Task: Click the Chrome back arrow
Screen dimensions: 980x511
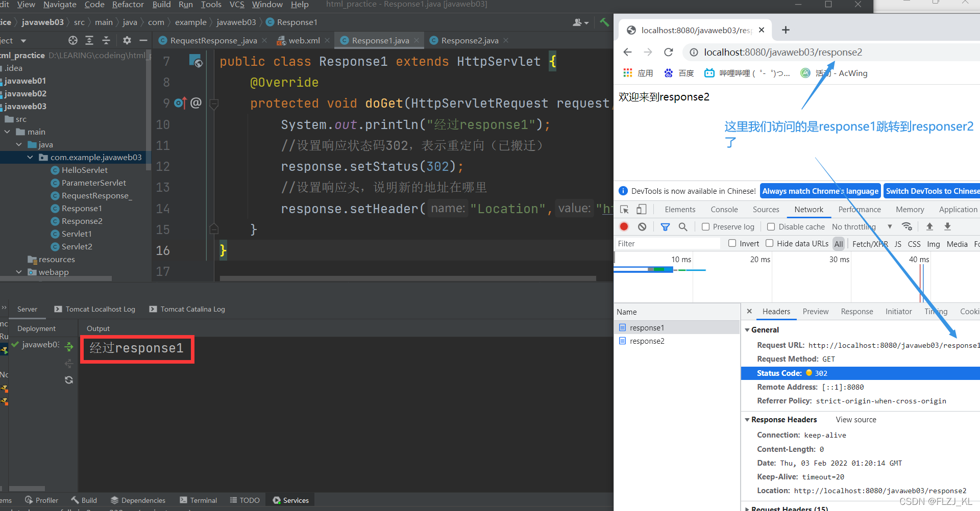Action: [628, 52]
